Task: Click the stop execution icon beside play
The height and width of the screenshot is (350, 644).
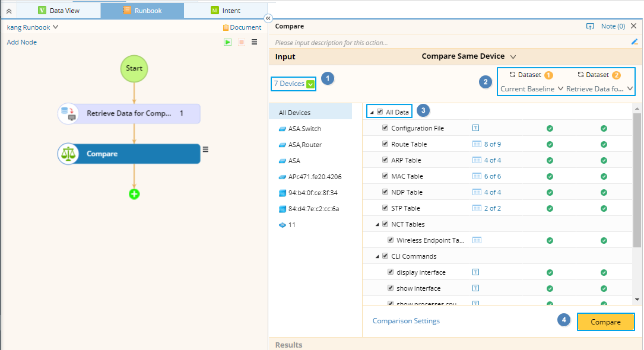Action: [x=241, y=42]
